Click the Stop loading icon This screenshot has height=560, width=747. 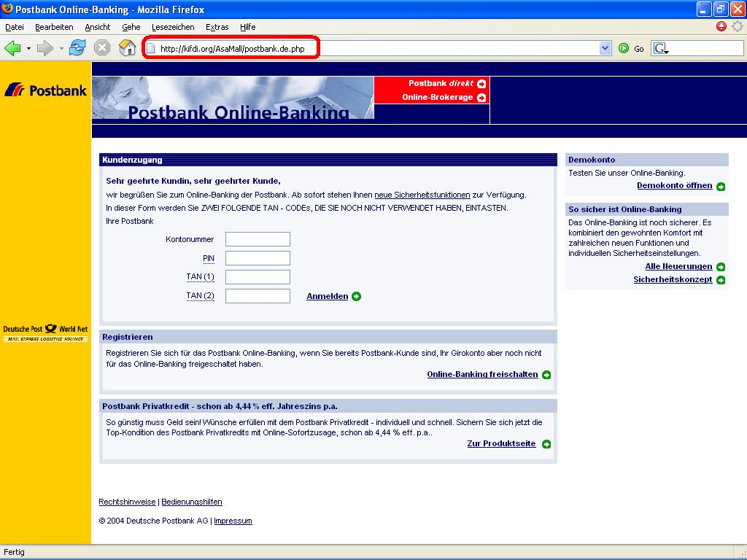click(102, 47)
